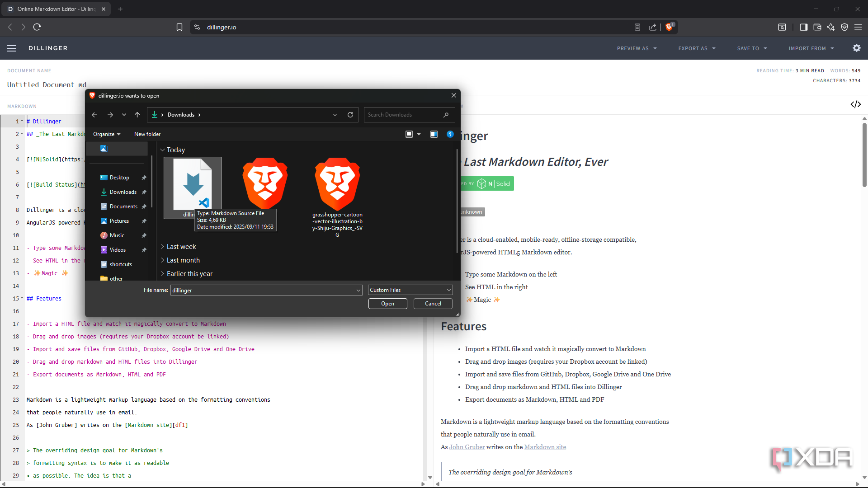This screenshot has height=488, width=868.
Task: Open the PREVIEW AS menu
Action: click(637, 48)
